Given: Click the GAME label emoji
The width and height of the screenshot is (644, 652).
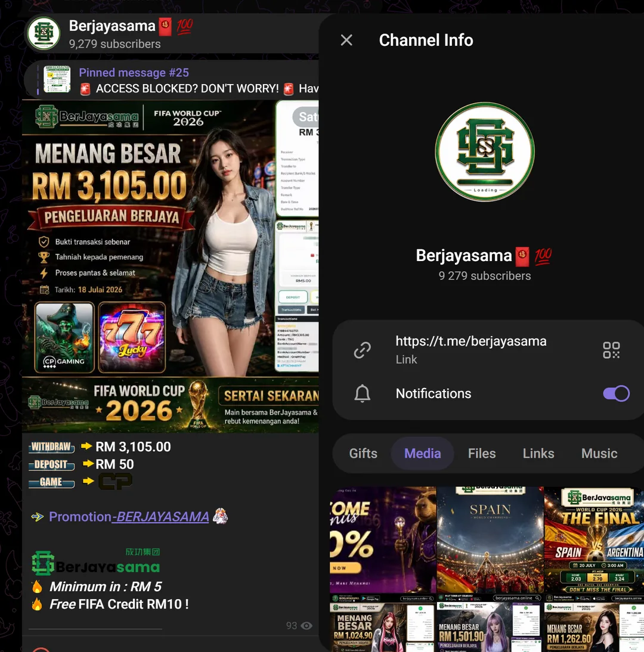Looking at the screenshot, I should (52, 482).
